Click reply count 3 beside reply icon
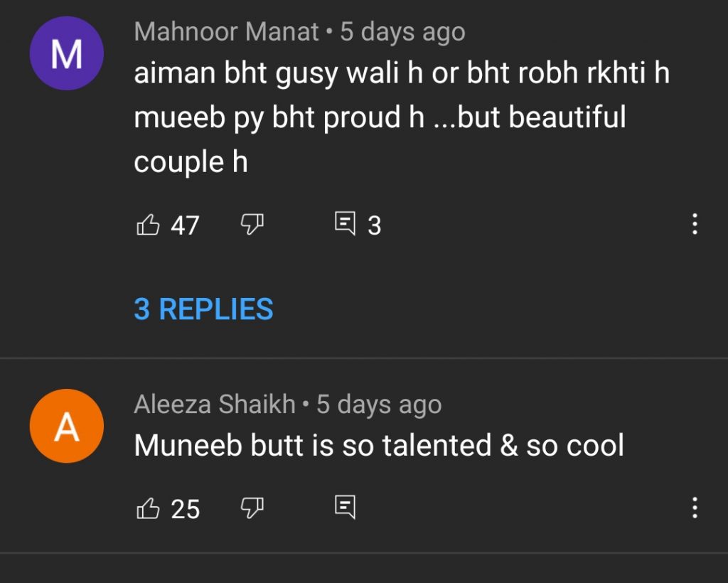728x583 pixels. coord(374,225)
